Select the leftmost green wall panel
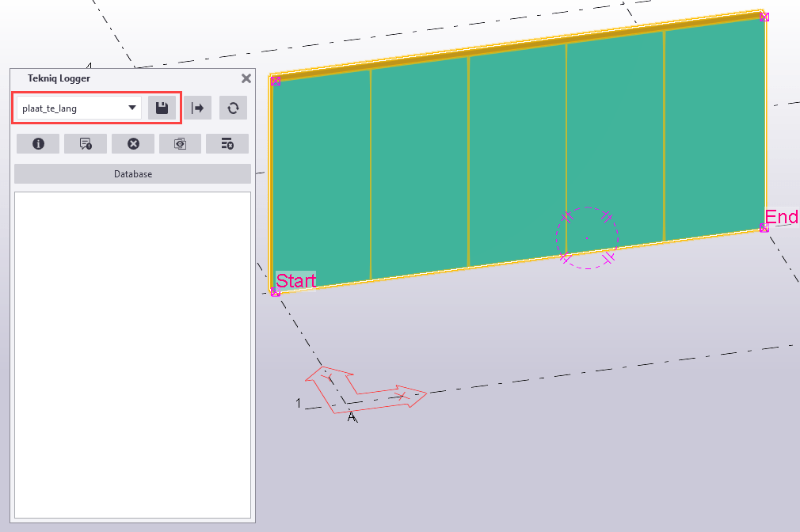800x532 pixels. pyautogui.click(x=321, y=178)
